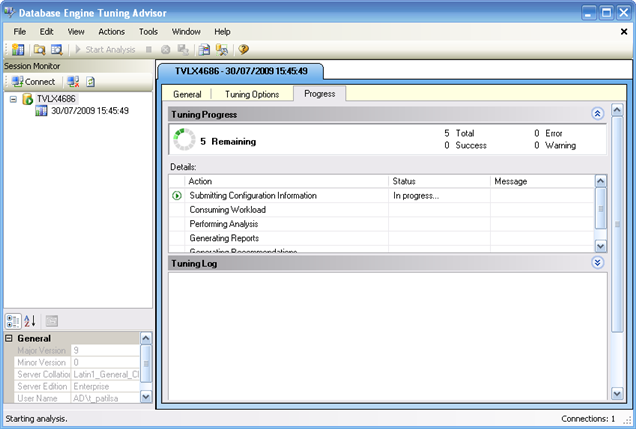The height and width of the screenshot is (429, 636).
Task: Click the Action column header
Action: click(x=286, y=181)
